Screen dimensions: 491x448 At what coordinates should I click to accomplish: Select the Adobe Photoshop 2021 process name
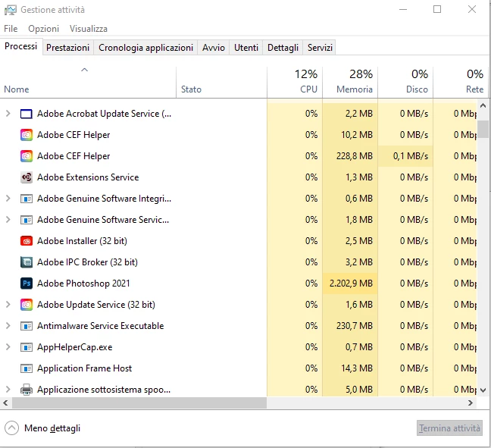(x=83, y=284)
